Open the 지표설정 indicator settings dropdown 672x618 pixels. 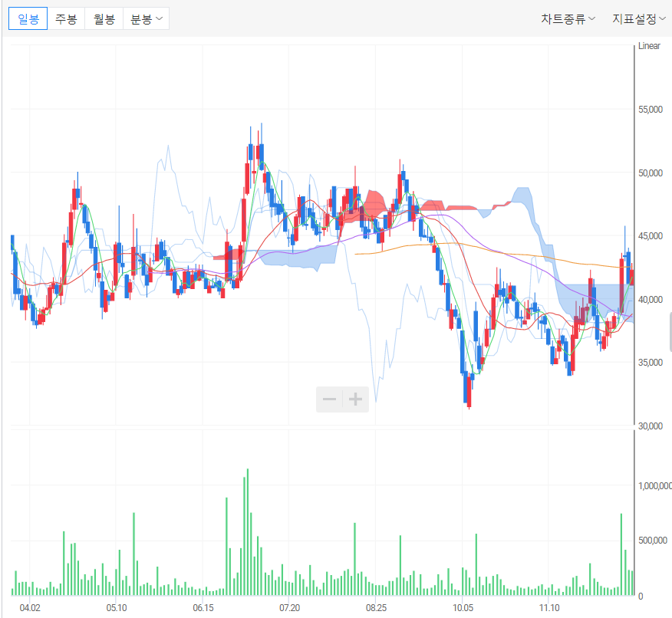638,19
